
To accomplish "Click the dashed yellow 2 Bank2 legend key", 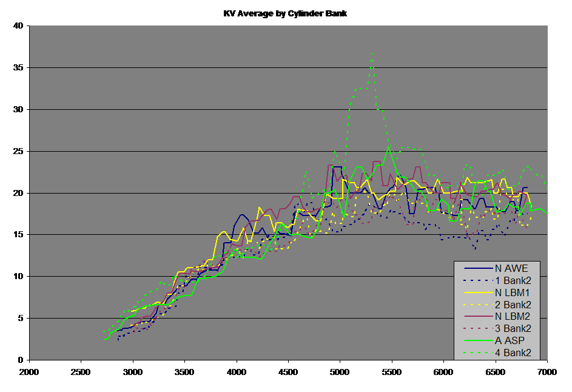I will point(477,304).
